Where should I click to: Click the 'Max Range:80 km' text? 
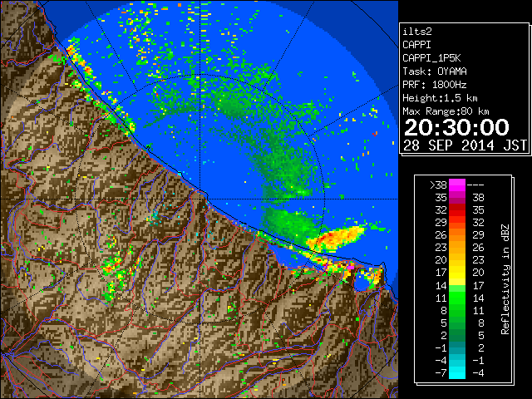[446, 111]
